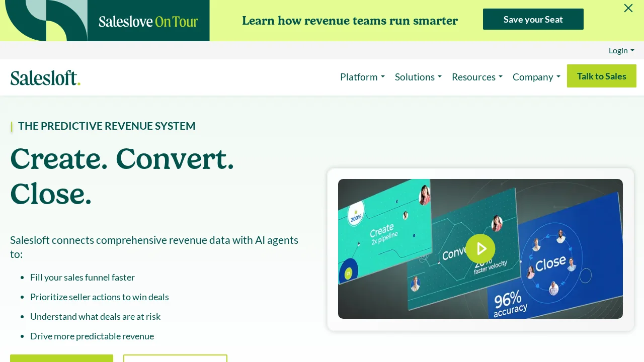Image resolution: width=644 pixels, height=362 pixels.
Task: Open the Platform navigation menu
Action: point(359,77)
